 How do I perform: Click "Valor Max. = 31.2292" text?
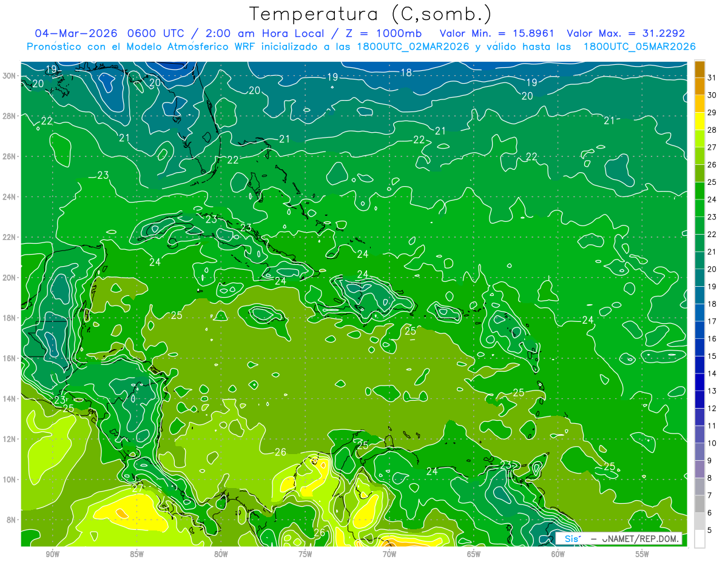[x=626, y=33]
